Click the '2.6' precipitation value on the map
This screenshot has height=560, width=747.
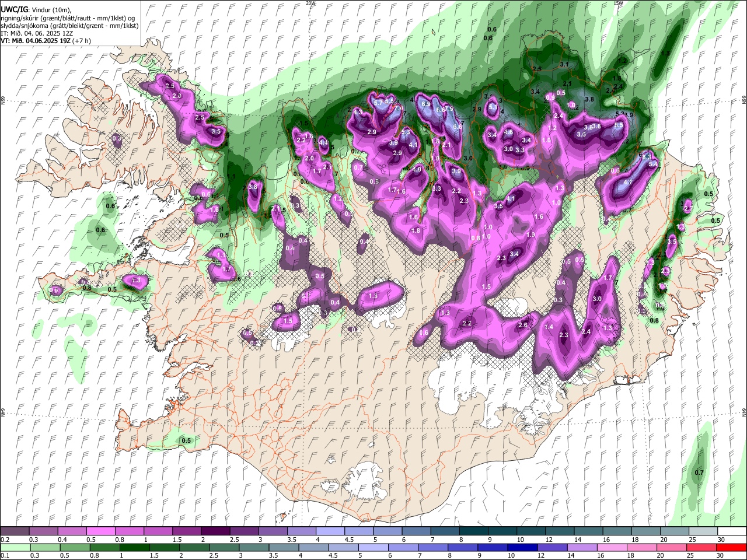(x=523, y=325)
